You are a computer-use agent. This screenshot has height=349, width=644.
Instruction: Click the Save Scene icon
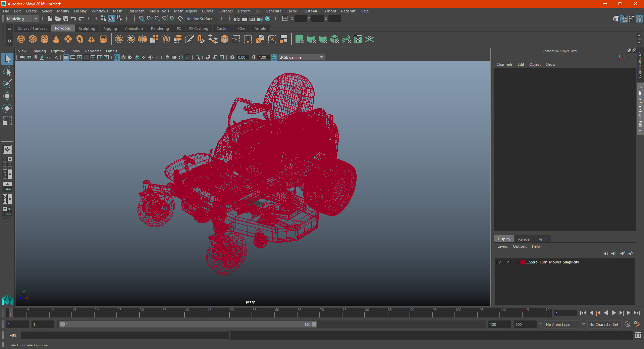click(66, 19)
